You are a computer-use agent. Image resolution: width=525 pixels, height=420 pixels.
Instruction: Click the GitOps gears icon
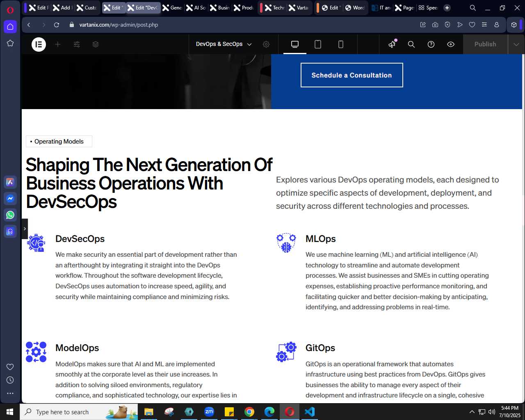click(x=286, y=352)
